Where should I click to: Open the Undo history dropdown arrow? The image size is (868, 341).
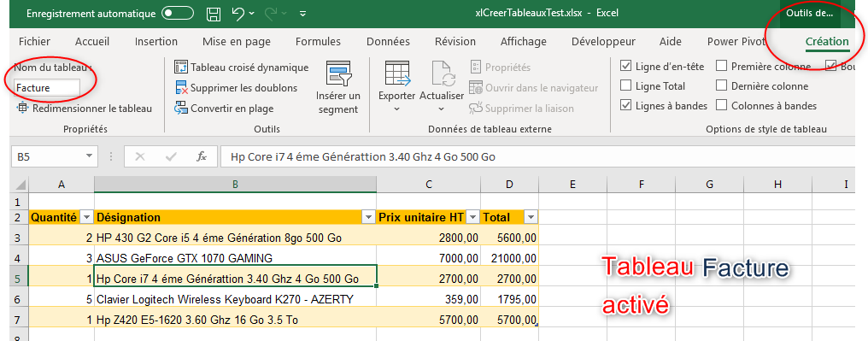click(252, 14)
